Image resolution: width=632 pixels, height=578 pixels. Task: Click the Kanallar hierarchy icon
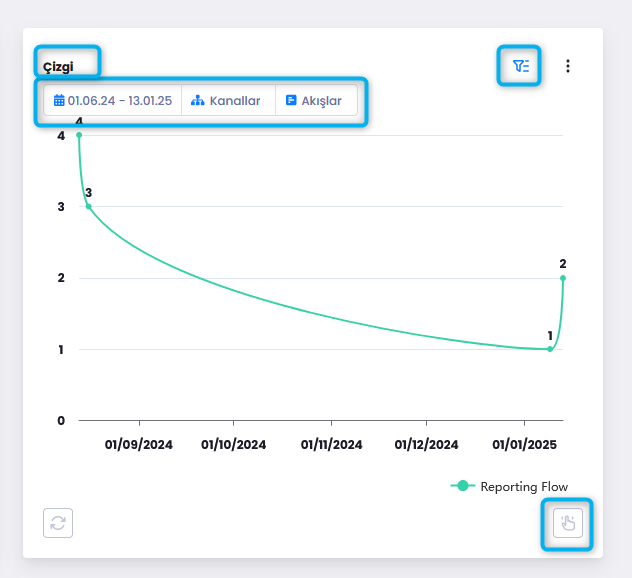197,101
